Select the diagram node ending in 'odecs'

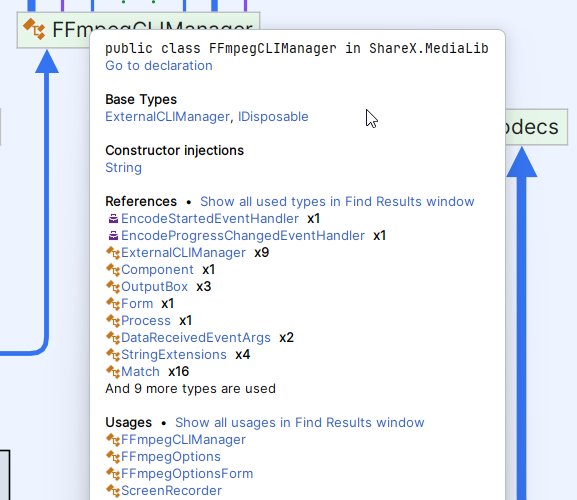pos(537,127)
